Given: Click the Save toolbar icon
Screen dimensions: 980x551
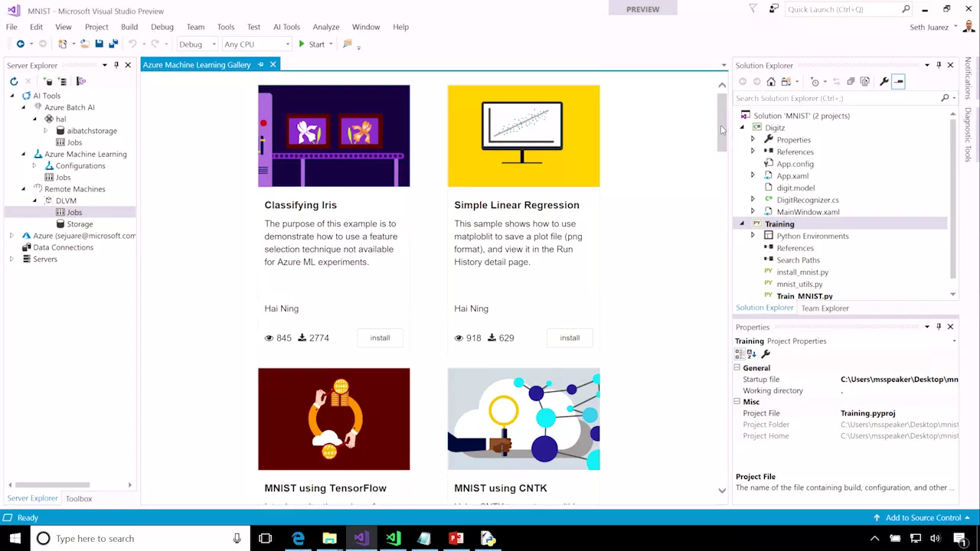Looking at the screenshot, I should point(99,44).
